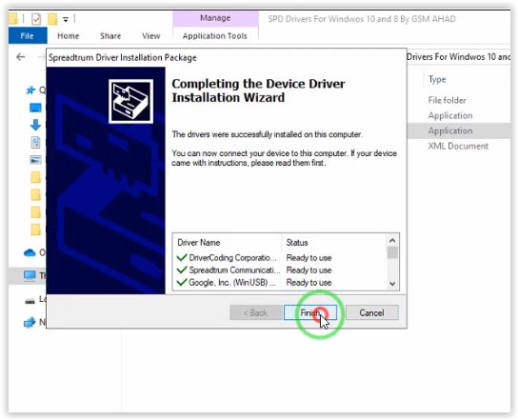Viewport: 518px width, 420px height.
Task: Open the View ribbon tab
Action: 151,35
